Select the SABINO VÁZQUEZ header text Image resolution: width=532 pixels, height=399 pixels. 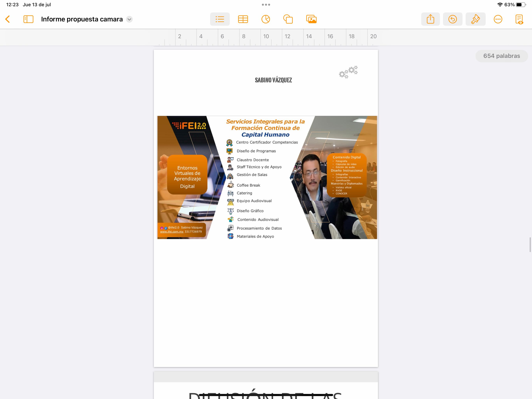coord(273,80)
